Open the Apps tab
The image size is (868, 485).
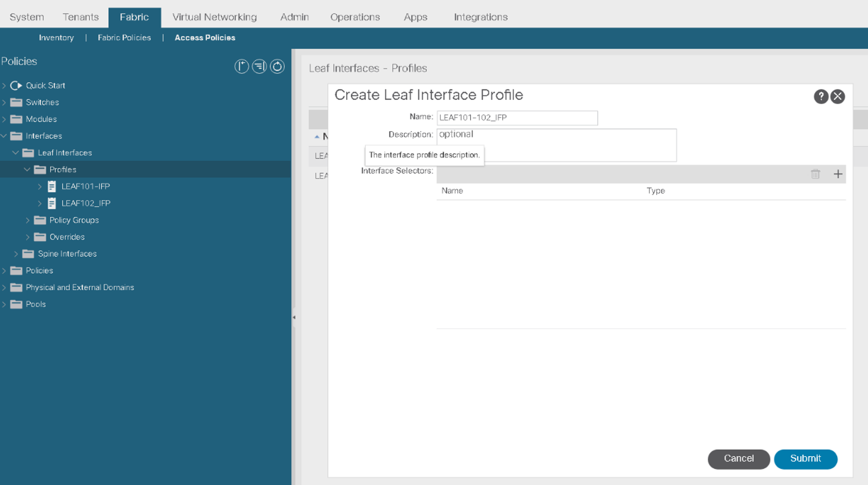click(415, 17)
